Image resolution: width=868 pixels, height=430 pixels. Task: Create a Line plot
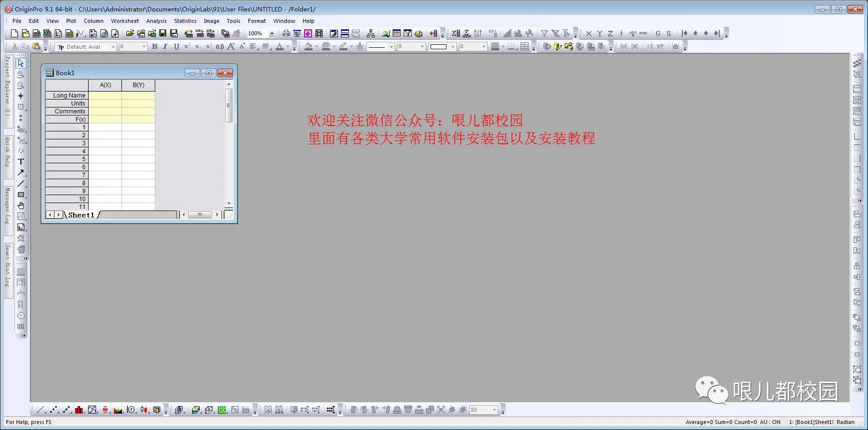click(x=41, y=410)
